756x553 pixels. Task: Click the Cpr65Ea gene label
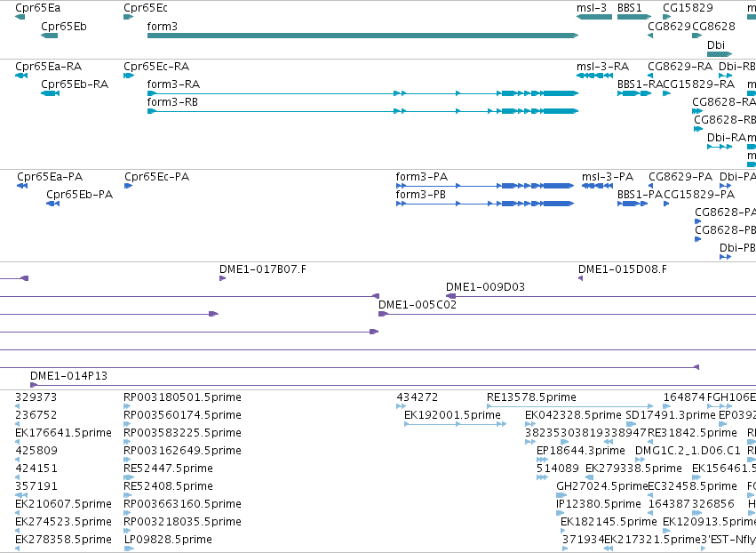coord(38,8)
